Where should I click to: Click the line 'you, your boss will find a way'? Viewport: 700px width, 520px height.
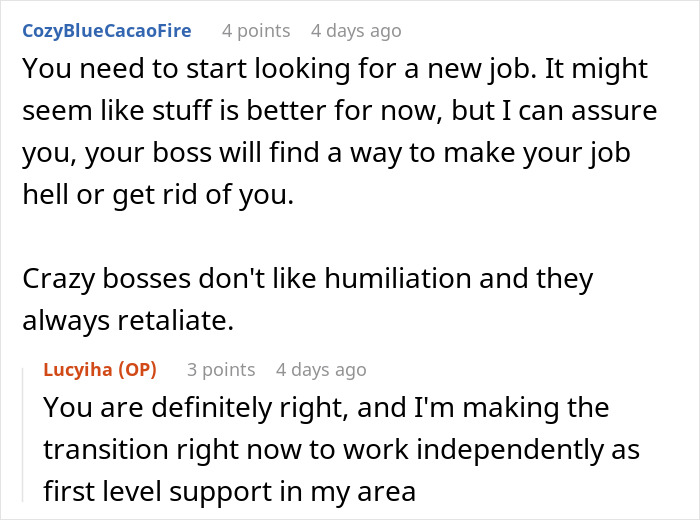(x=328, y=153)
